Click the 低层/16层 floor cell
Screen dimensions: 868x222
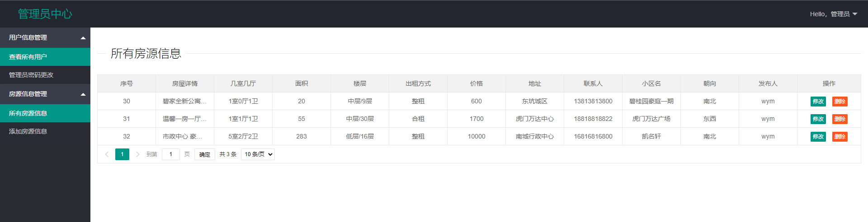point(360,136)
